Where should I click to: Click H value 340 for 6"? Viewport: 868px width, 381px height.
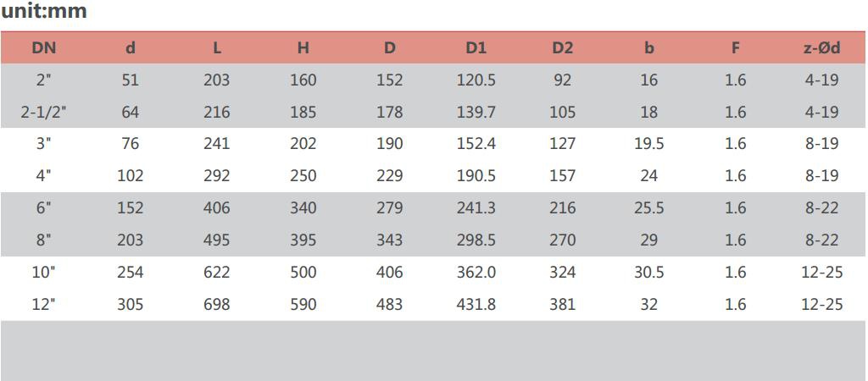pos(303,208)
